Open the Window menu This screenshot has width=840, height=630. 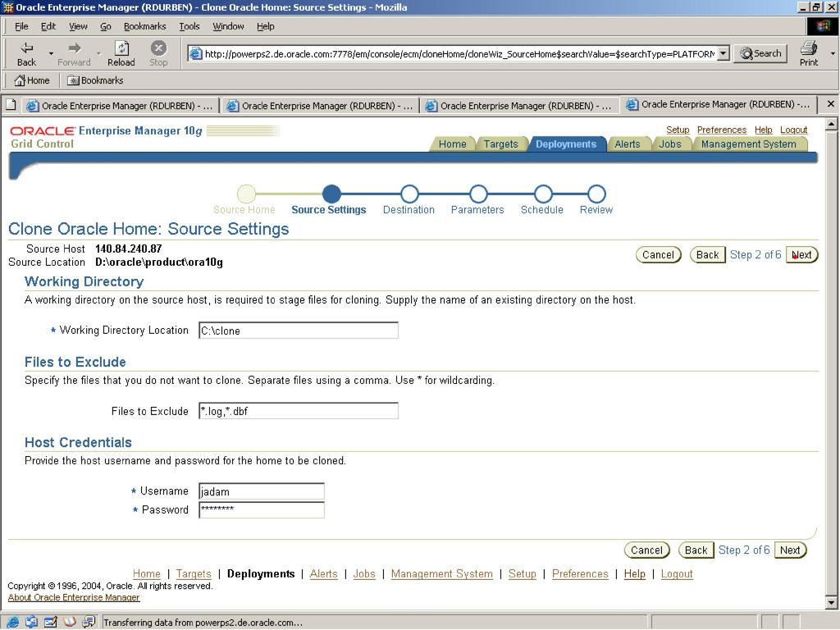coord(228,26)
